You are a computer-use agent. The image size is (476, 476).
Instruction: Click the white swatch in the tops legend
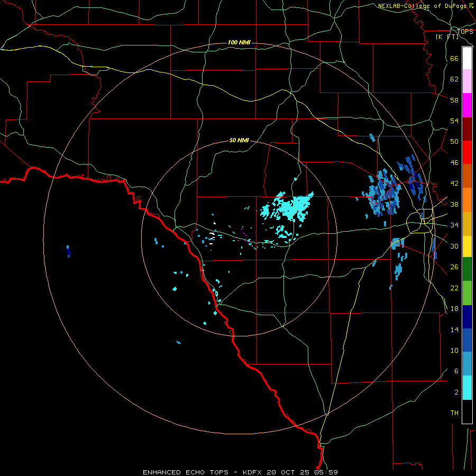click(x=467, y=58)
